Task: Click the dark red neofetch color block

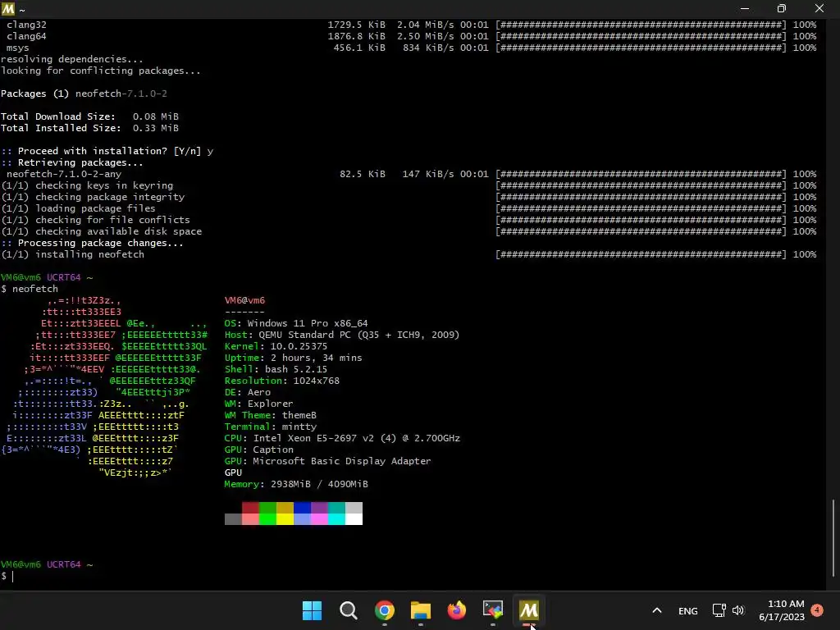Action: click(250, 508)
